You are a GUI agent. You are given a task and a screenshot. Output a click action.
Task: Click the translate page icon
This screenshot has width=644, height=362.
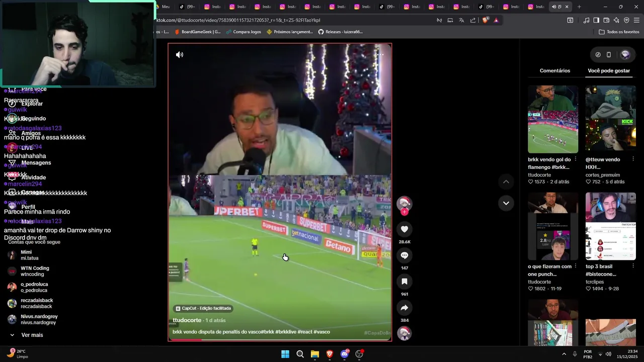click(461, 20)
